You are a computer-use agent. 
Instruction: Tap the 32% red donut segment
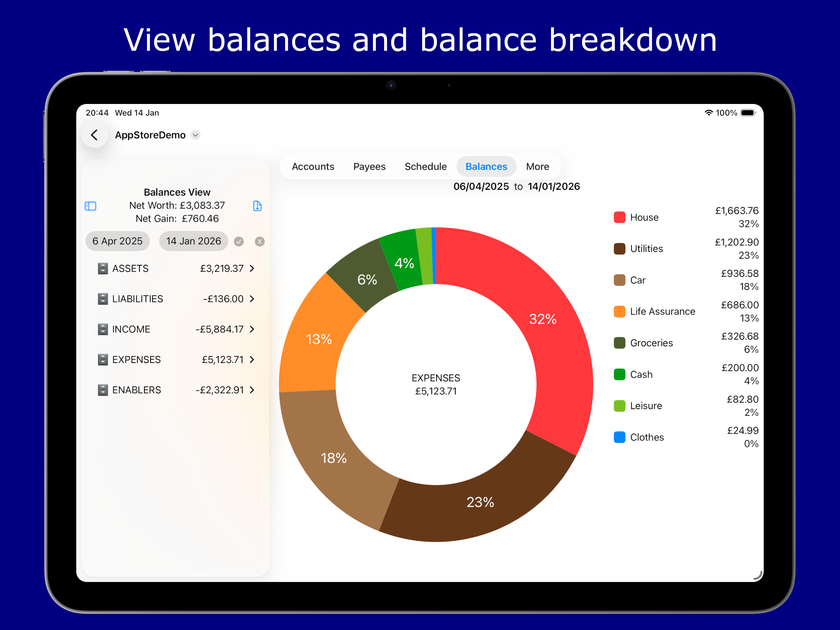coord(543,319)
